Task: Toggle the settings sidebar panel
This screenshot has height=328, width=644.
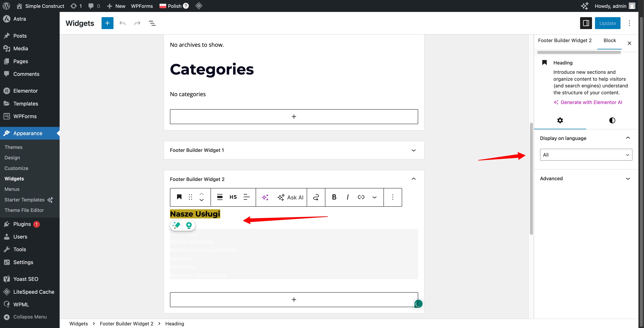Action: pyautogui.click(x=586, y=23)
